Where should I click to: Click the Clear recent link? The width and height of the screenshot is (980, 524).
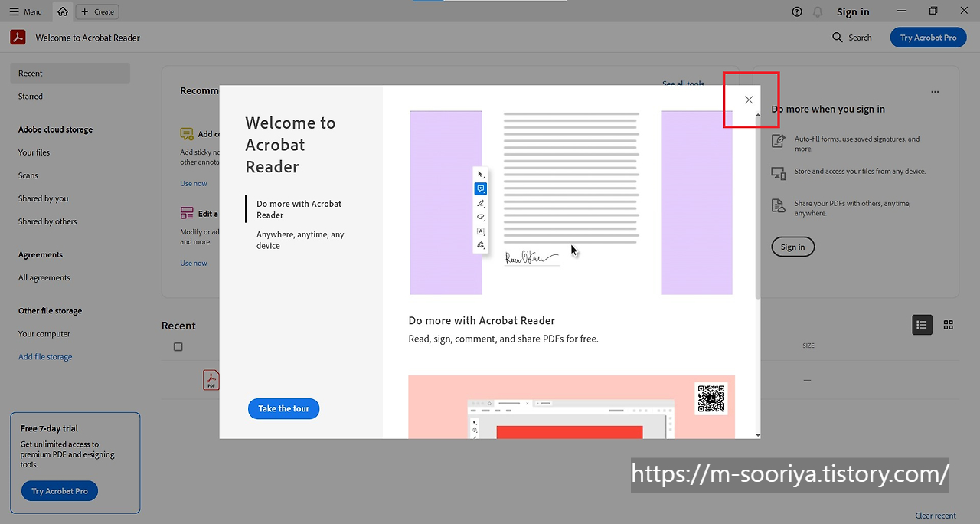(936, 516)
